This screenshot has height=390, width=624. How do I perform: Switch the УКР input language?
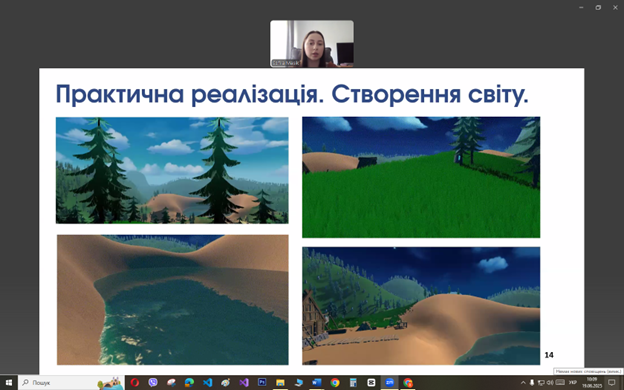coord(573,383)
